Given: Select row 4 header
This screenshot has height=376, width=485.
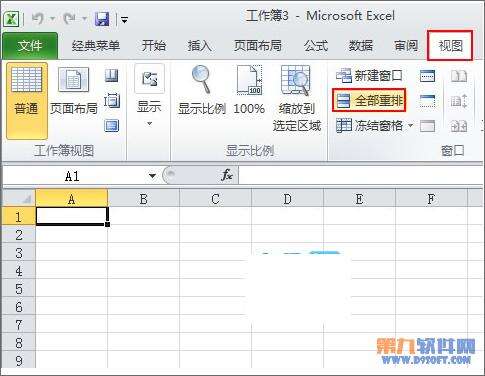Looking at the screenshot, I should (19, 271).
